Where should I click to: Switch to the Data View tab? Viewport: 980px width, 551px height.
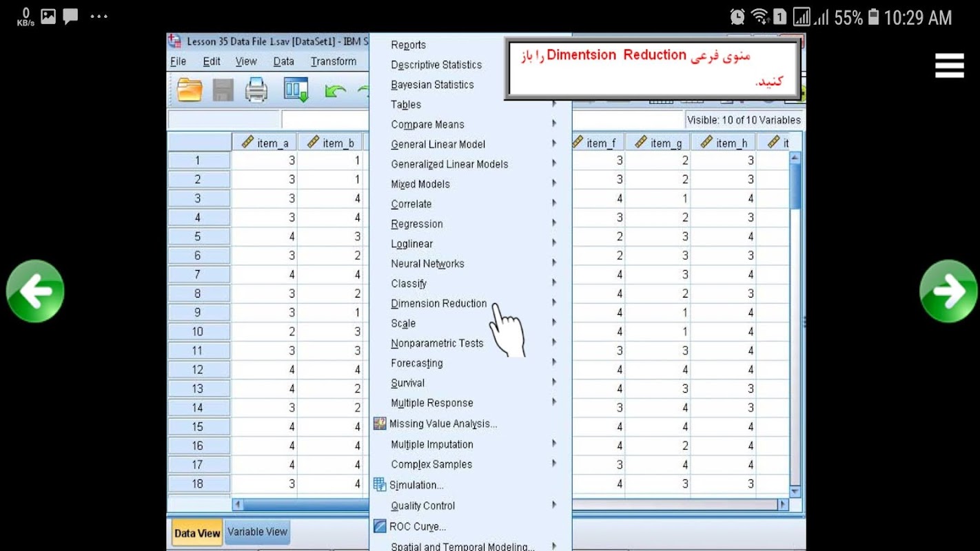pos(197,533)
